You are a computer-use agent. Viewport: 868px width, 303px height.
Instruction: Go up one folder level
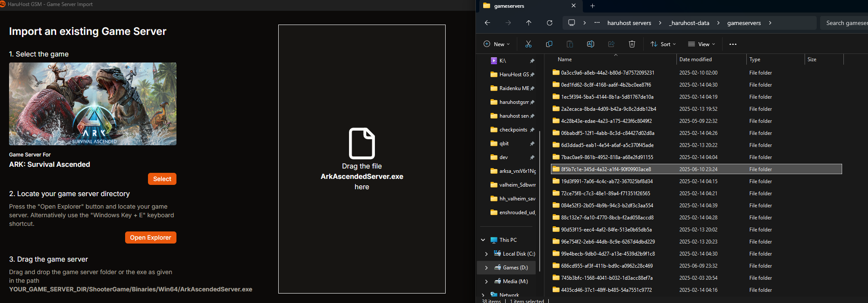pyautogui.click(x=529, y=23)
